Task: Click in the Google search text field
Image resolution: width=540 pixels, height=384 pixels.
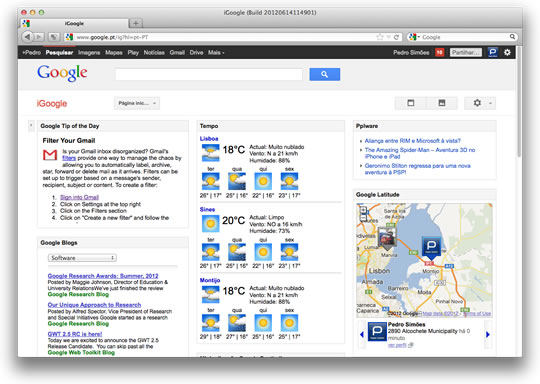Action: [209, 74]
